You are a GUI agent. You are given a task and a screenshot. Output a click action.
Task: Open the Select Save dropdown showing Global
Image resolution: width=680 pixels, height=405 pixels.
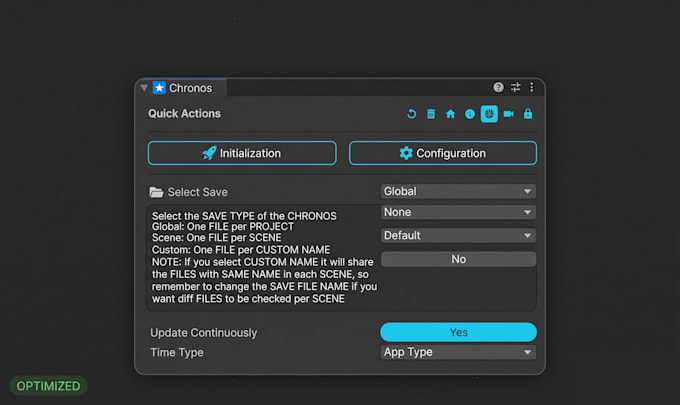[458, 191]
